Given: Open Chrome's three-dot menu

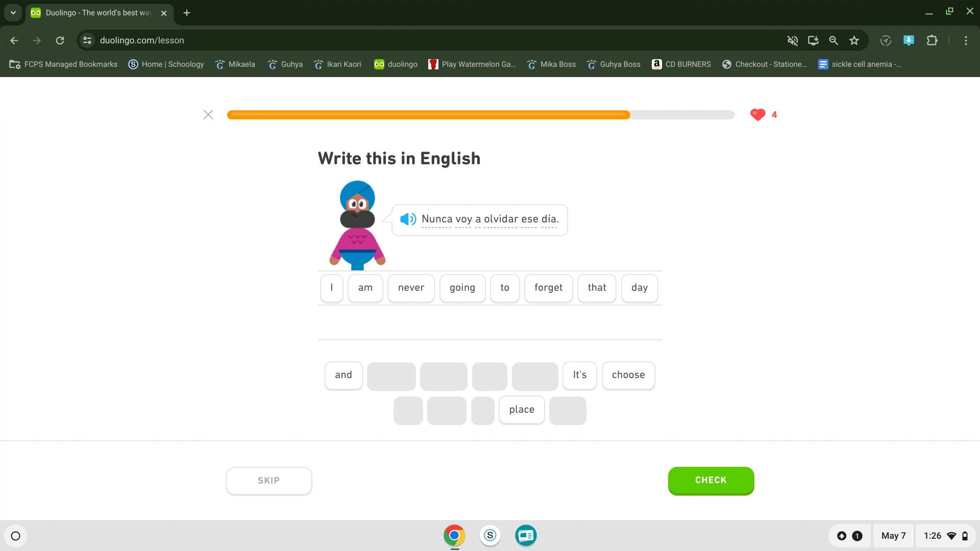Looking at the screenshot, I should click(966, 40).
